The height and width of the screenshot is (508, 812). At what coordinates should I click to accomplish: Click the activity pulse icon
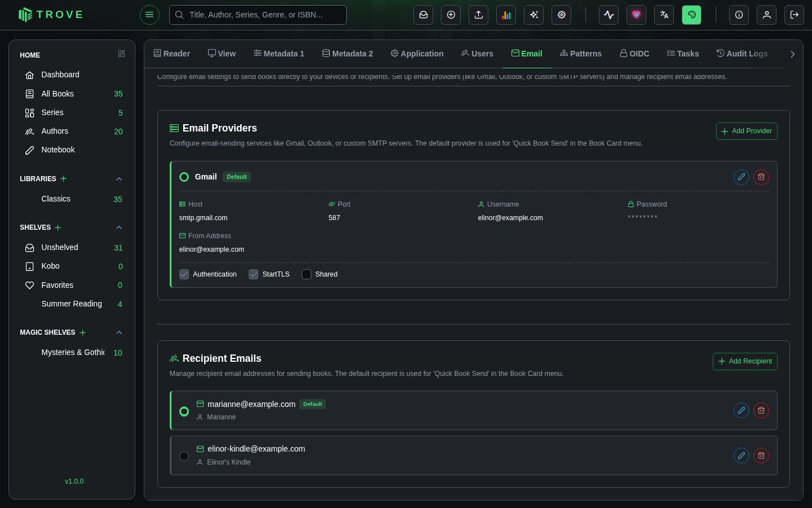608,15
